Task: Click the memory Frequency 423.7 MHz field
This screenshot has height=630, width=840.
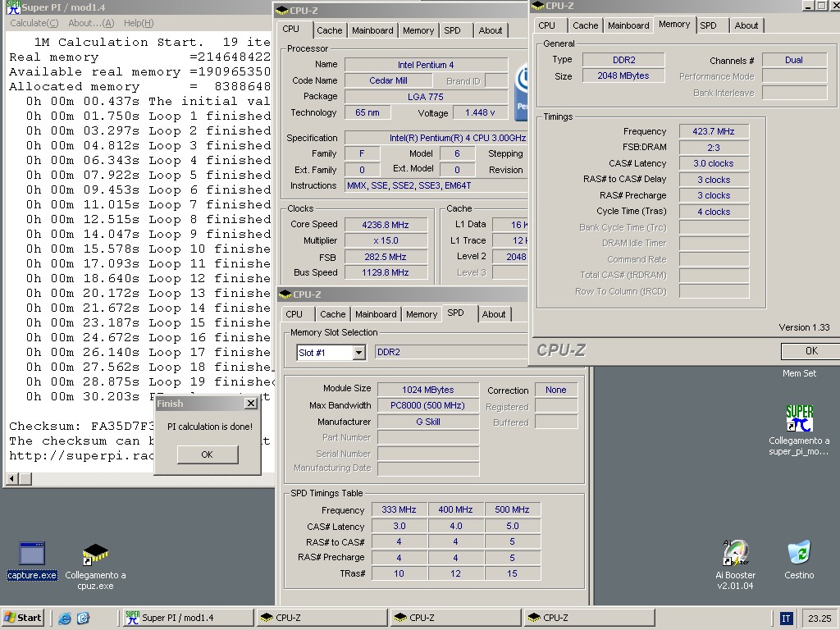Action: (714, 131)
